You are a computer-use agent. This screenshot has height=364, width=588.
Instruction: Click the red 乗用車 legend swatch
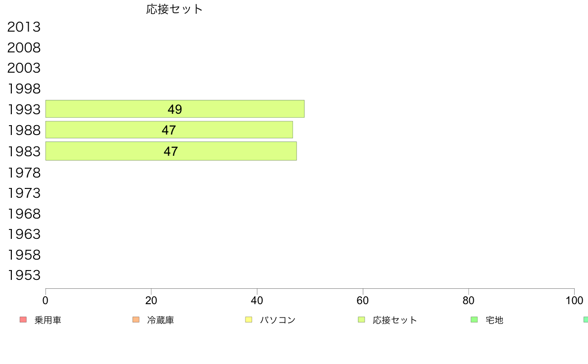click(x=23, y=319)
